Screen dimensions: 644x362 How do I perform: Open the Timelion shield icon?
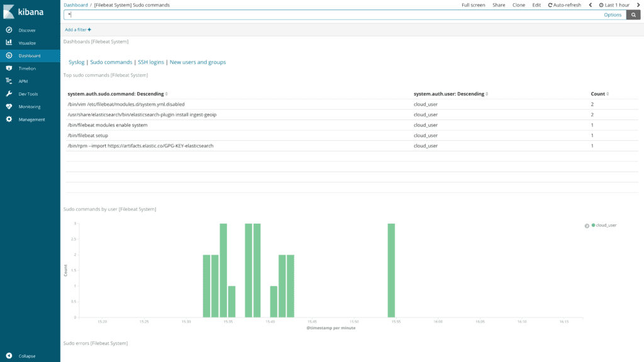[9, 68]
